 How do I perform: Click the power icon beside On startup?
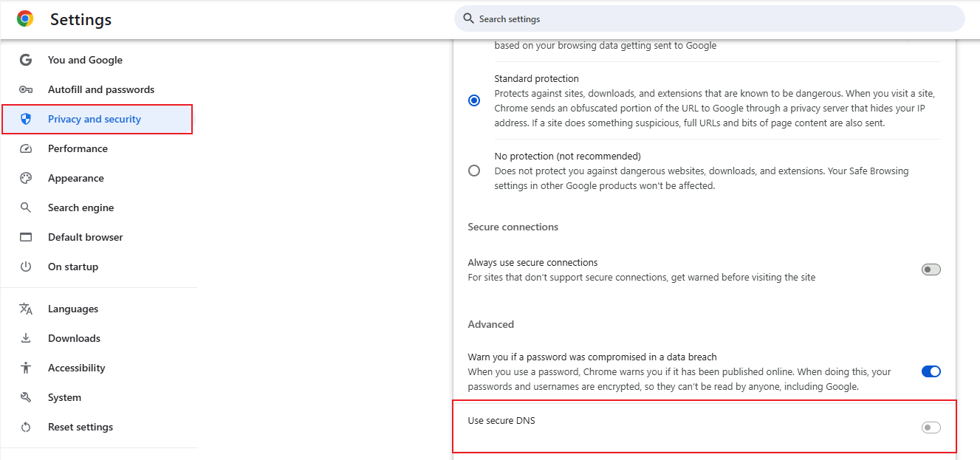click(26, 267)
